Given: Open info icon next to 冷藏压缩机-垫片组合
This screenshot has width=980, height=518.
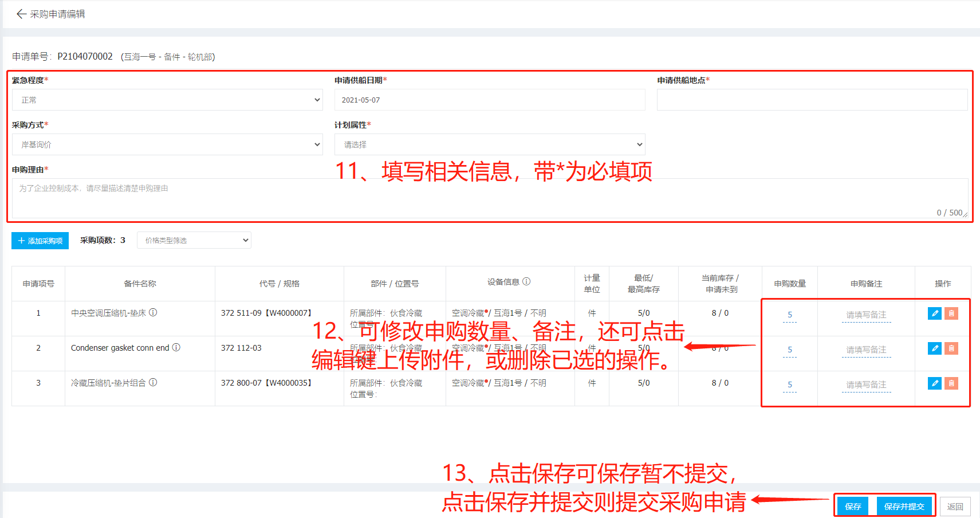Looking at the screenshot, I should pyautogui.click(x=153, y=382).
